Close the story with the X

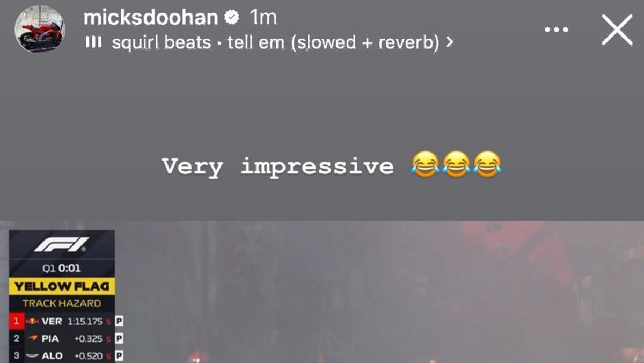coord(617,29)
